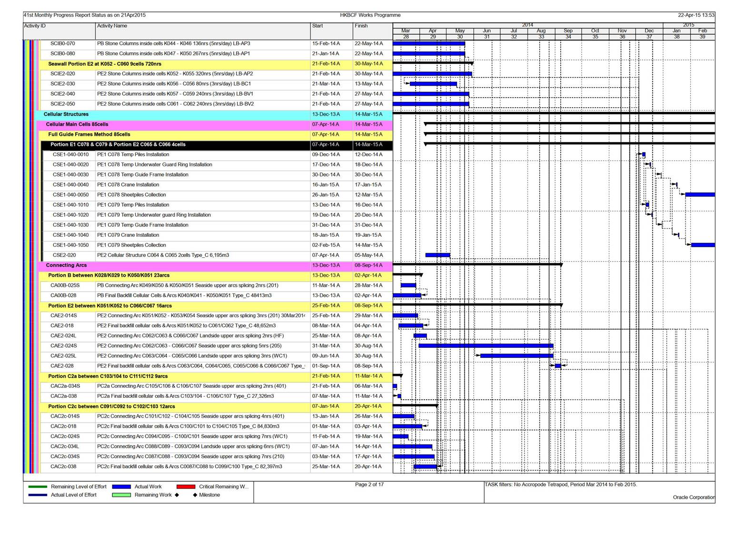Click the 'Jun' month in timescale header
Image resolution: width=756 pixels, height=535 pixels.
pos(487,31)
